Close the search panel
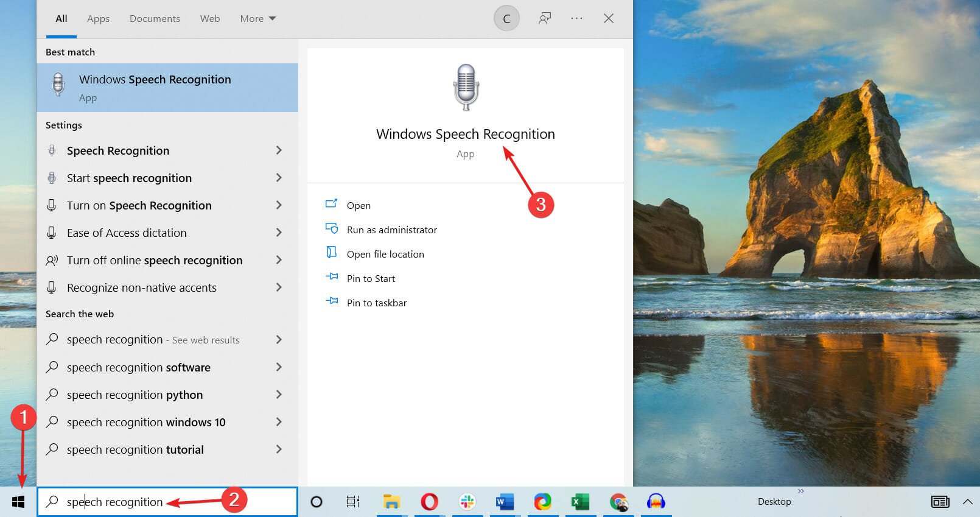 (608, 19)
